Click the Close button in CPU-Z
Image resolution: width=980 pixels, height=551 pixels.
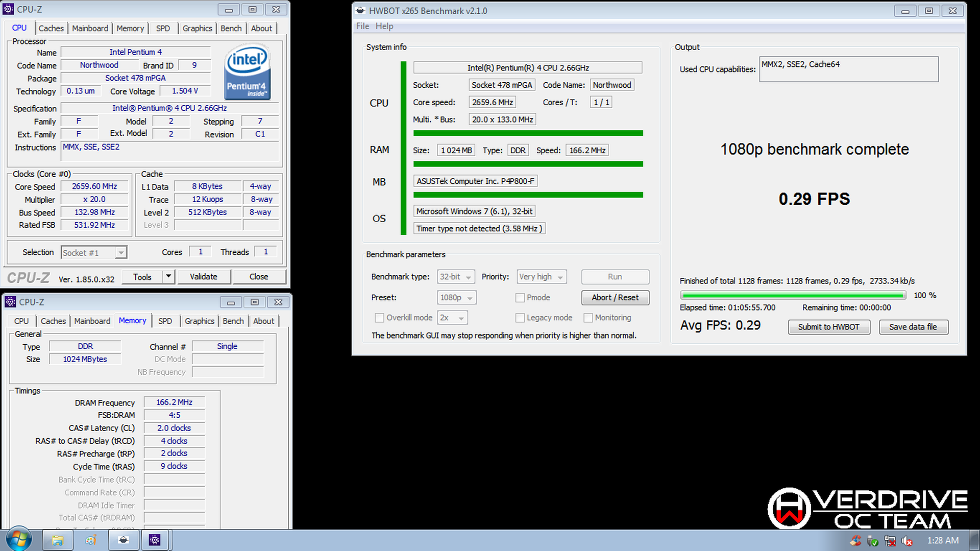[258, 277]
